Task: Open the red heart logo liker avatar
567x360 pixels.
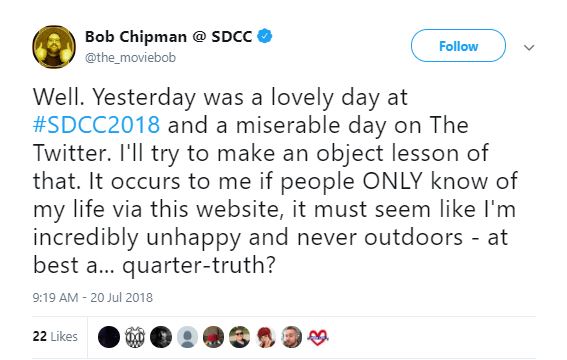Action: [317, 337]
